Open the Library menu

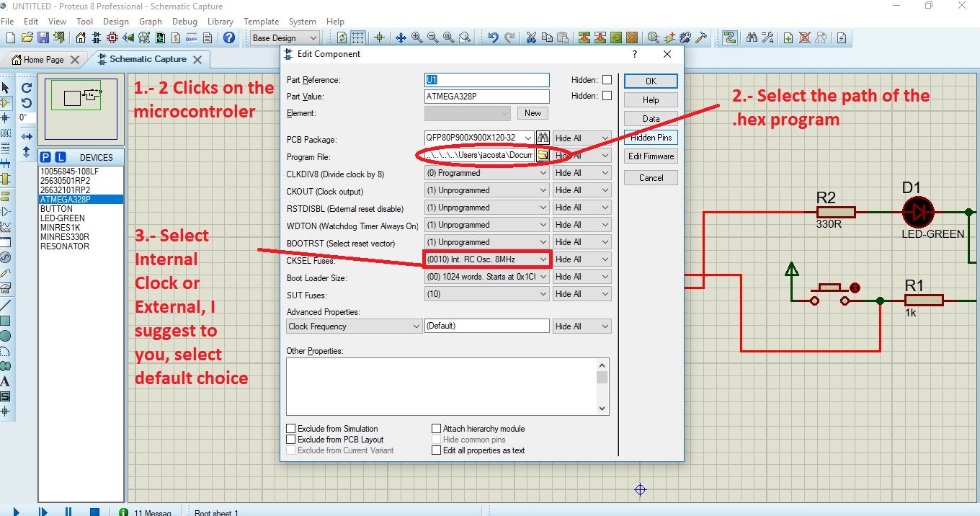(220, 22)
